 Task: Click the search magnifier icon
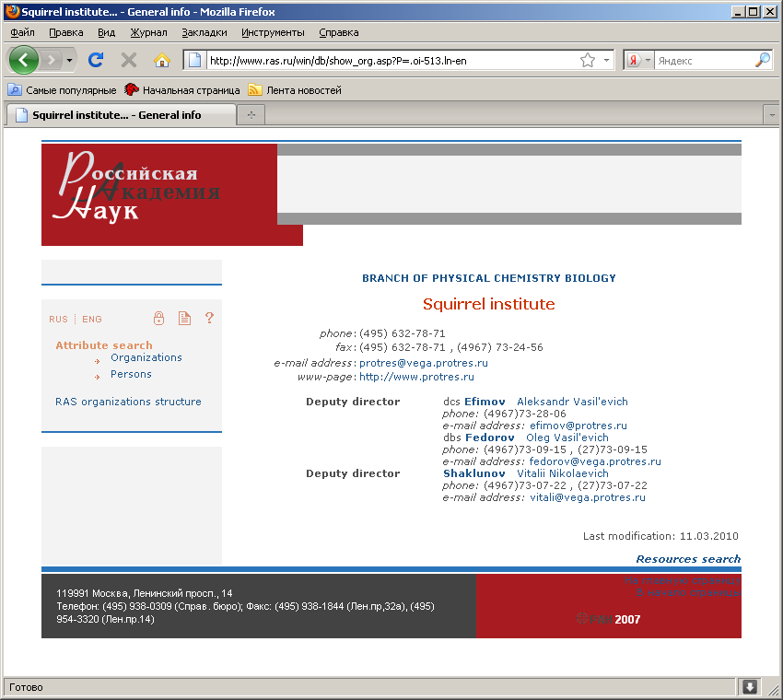763,61
